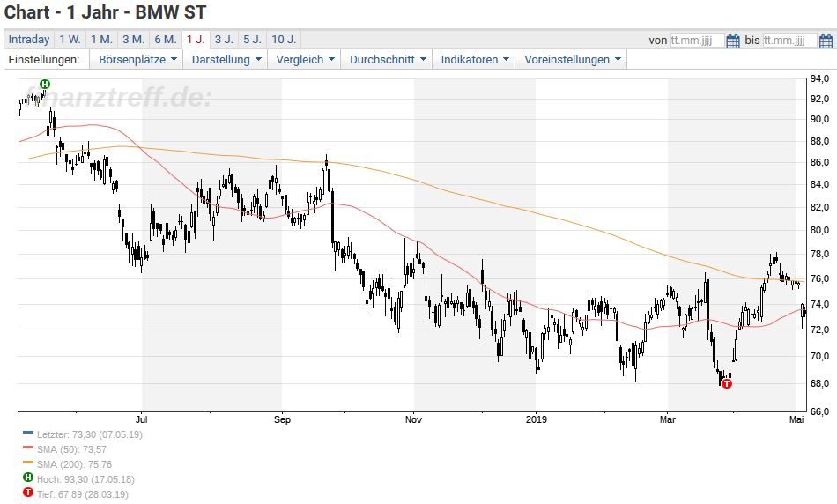Switch to the 10 J. range tab
Viewport: 837px width, 504px height.
point(284,40)
